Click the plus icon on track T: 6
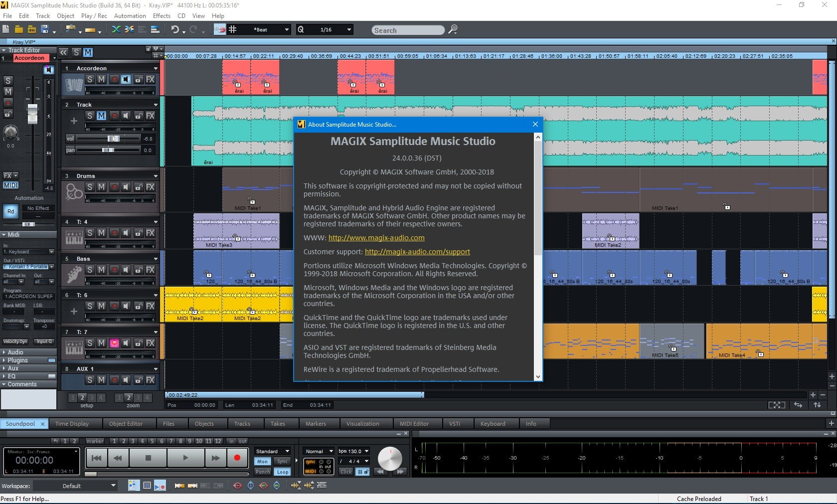 click(74, 311)
